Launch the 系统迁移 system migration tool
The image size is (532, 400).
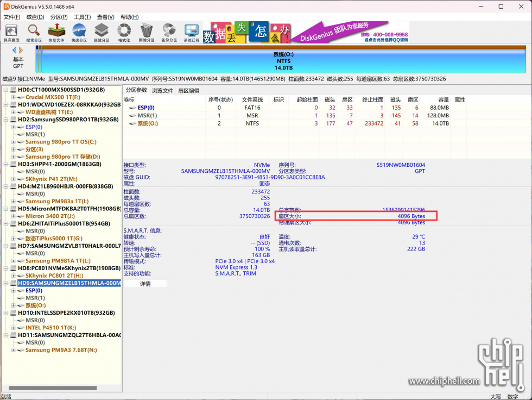click(192, 33)
